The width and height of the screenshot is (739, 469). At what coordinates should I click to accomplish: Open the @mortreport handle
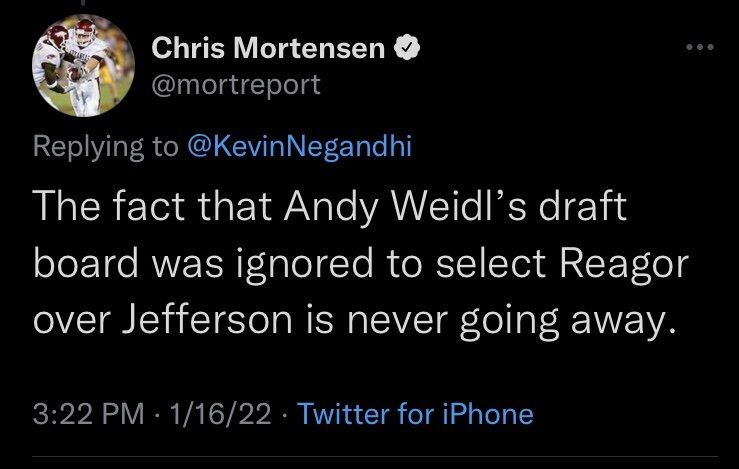click(236, 84)
